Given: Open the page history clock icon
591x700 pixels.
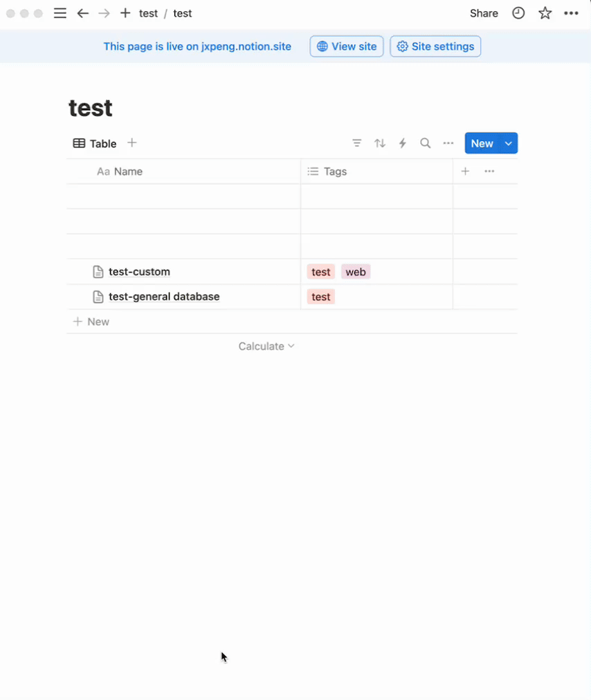Looking at the screenshot, I should coord(518,13).
